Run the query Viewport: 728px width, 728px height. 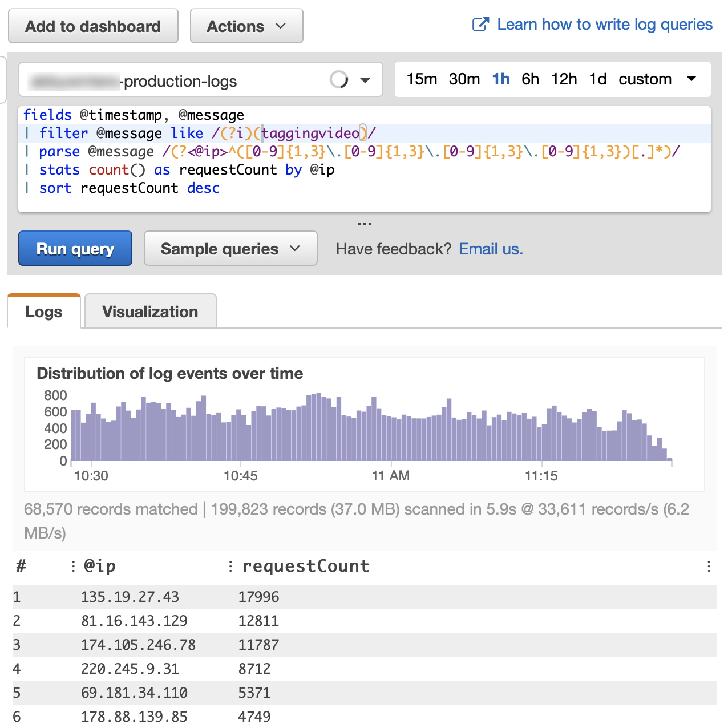pyautogui.click(x=75, y=248)
